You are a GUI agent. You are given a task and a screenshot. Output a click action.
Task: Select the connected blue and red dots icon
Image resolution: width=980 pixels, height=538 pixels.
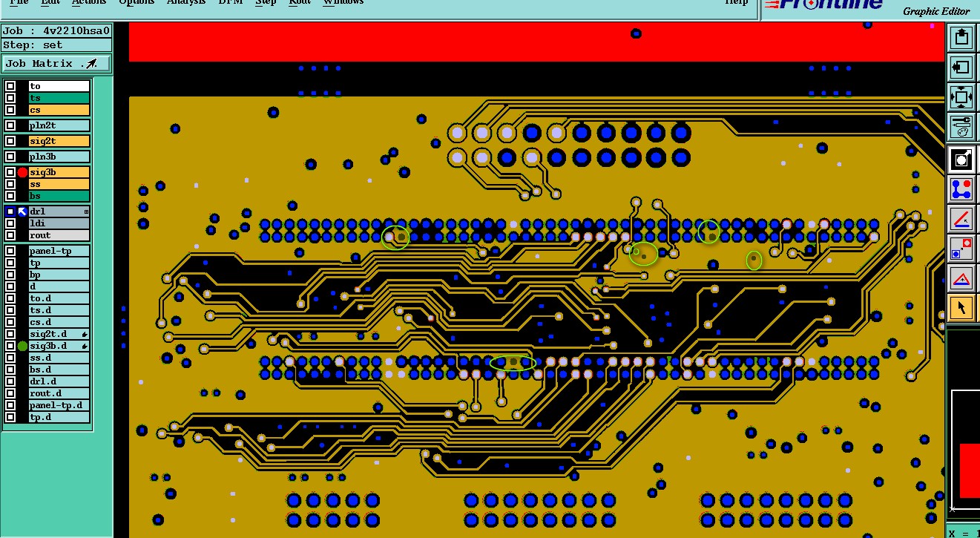pos(961,189)
